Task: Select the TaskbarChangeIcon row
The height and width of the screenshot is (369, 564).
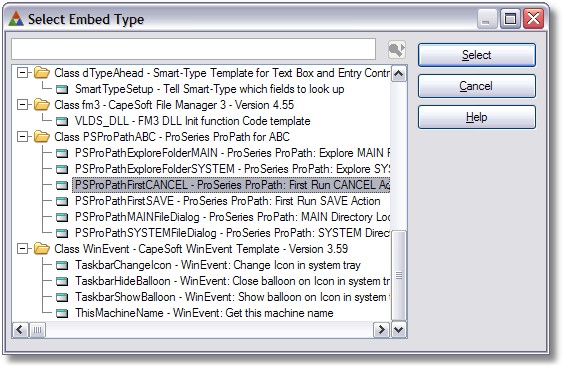Action: 218,265
